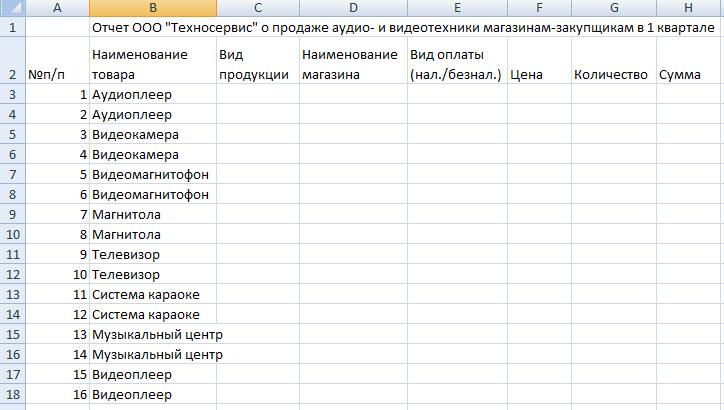
Task: Click the 'Сумма' header cell
Action: pyautogui.click(x=690, y=60)
